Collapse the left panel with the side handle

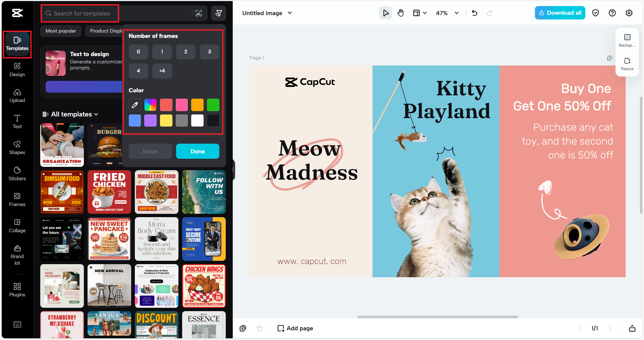[x=233, y=170]
